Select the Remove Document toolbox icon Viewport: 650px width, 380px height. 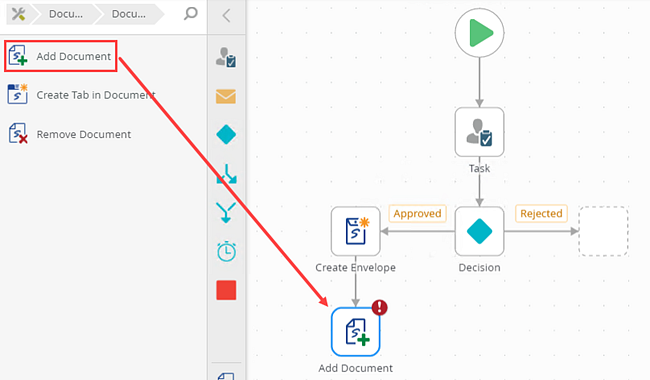18,133
